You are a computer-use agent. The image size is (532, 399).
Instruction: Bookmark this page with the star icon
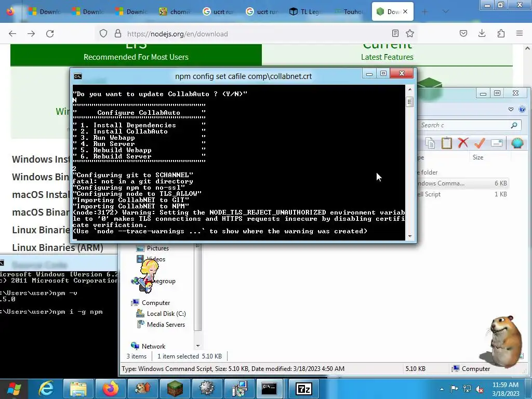pos(410,33)
